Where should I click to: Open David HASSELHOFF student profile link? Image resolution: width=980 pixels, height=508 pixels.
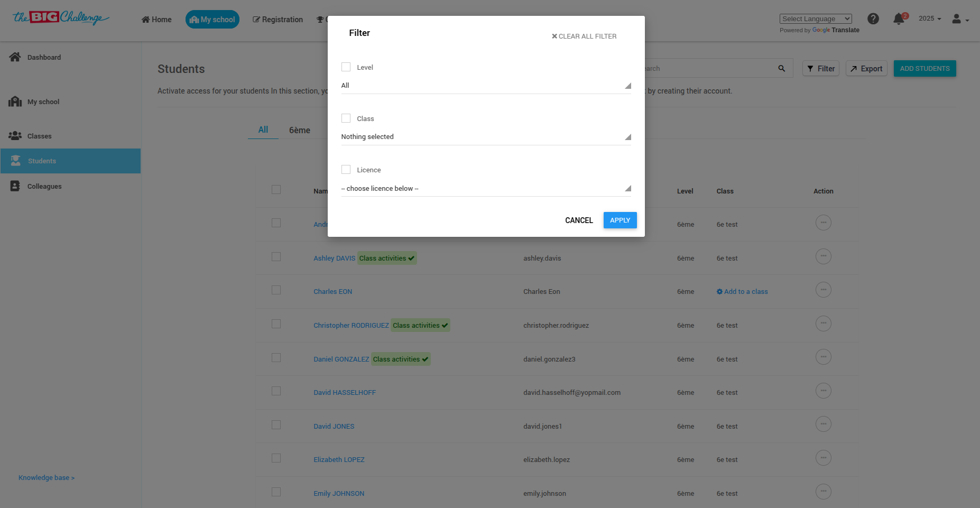tap(345, 393)
